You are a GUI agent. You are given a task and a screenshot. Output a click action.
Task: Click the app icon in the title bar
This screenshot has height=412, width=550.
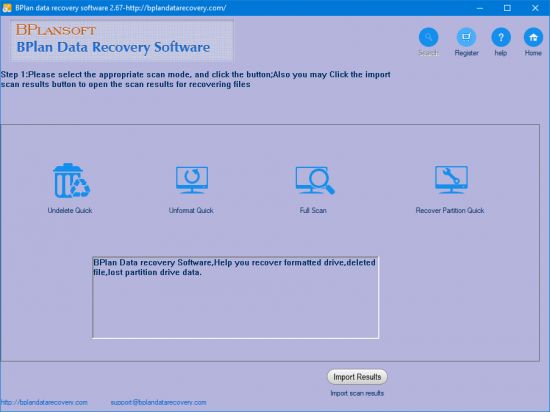7,8
